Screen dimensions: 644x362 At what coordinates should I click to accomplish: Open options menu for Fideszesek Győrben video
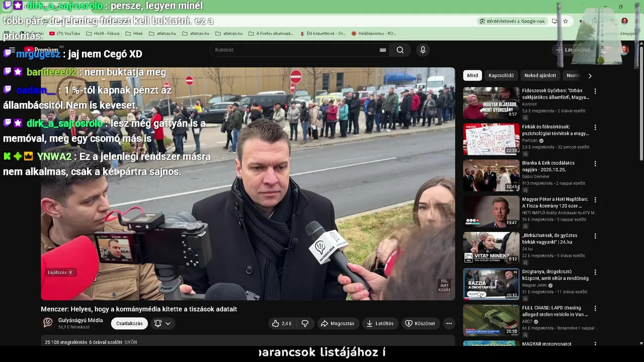pyautogui.click(x=595, y=92)
